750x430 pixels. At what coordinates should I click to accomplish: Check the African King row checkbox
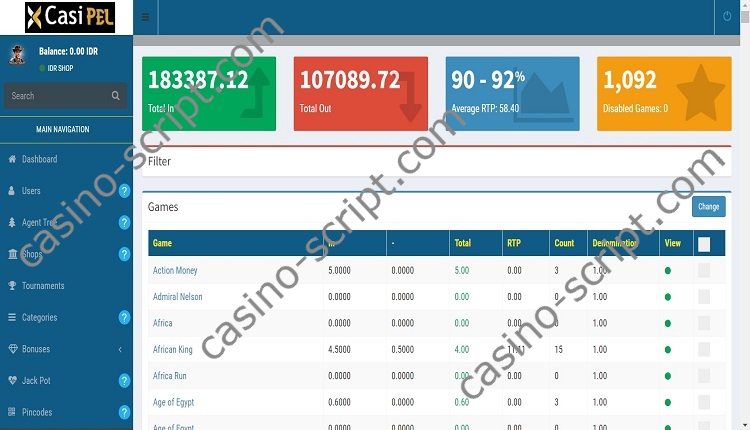704,349
